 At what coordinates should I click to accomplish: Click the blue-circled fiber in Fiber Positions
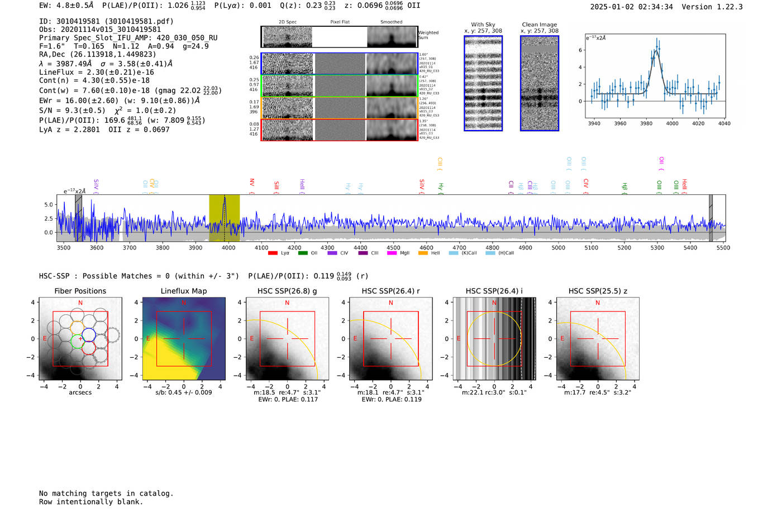click(88, 335)
